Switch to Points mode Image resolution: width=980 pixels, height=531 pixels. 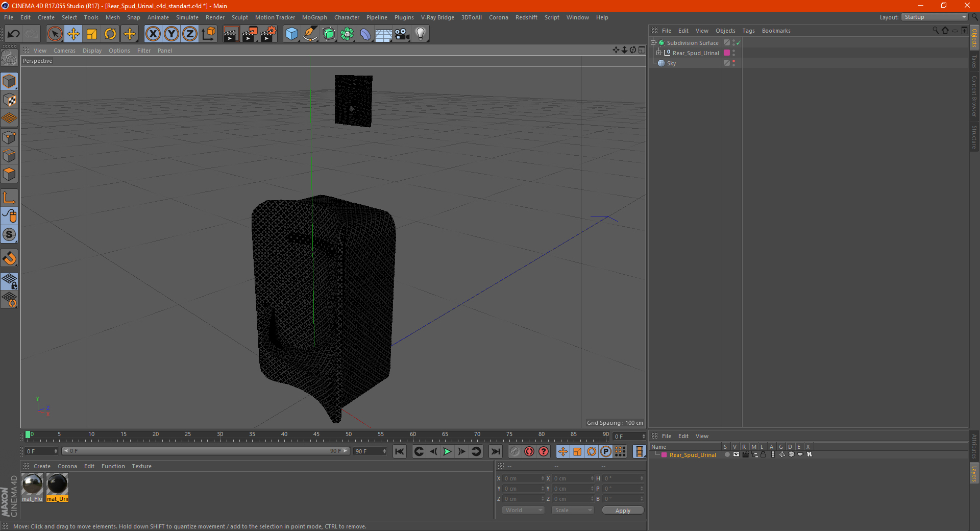[x=9, y=137]
